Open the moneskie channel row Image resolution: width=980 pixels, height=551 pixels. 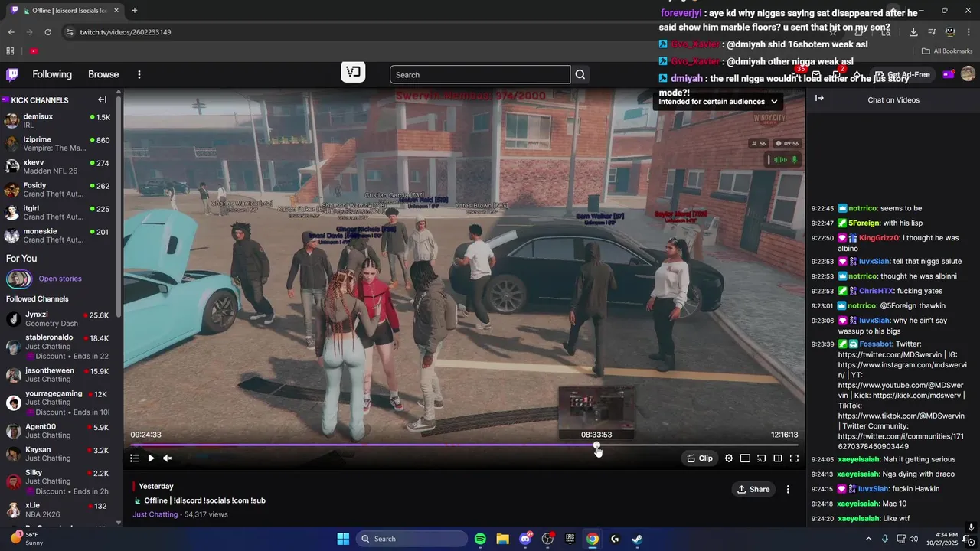pos(59,236)
